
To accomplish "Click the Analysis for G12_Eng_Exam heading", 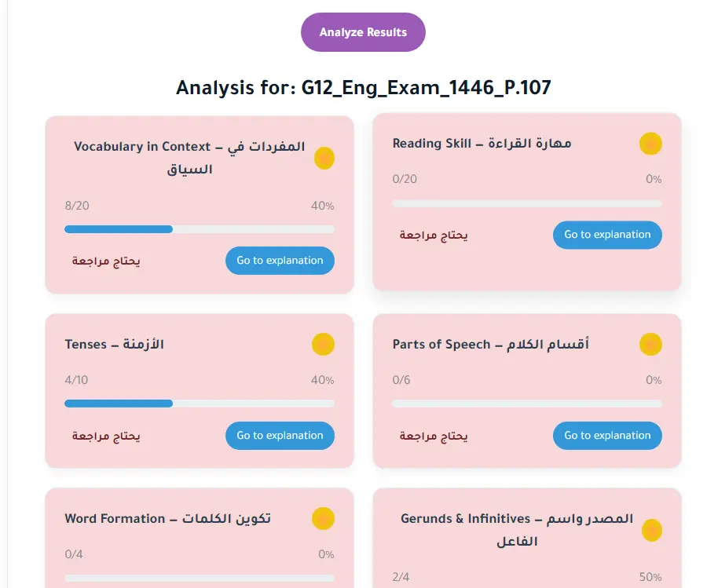I will 363,87.
